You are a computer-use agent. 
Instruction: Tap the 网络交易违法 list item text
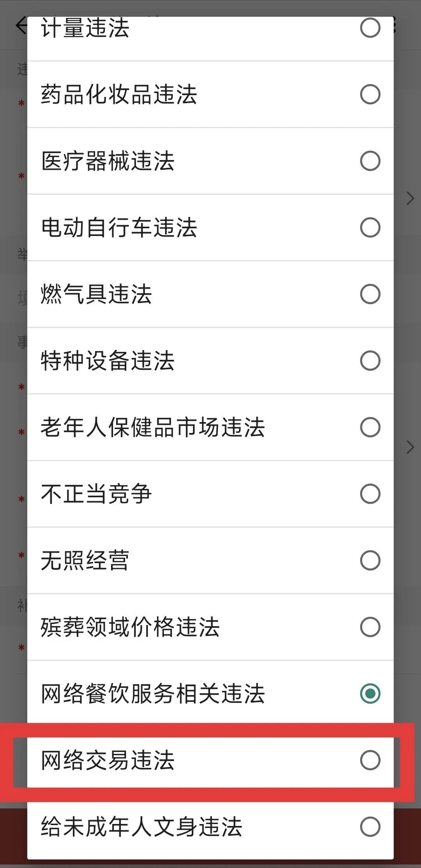(108, 760)
